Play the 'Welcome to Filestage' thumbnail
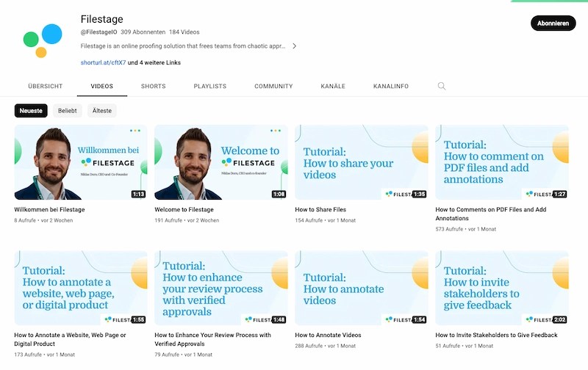The height and width of the screenshot is (370, 588). pos(221,162)
